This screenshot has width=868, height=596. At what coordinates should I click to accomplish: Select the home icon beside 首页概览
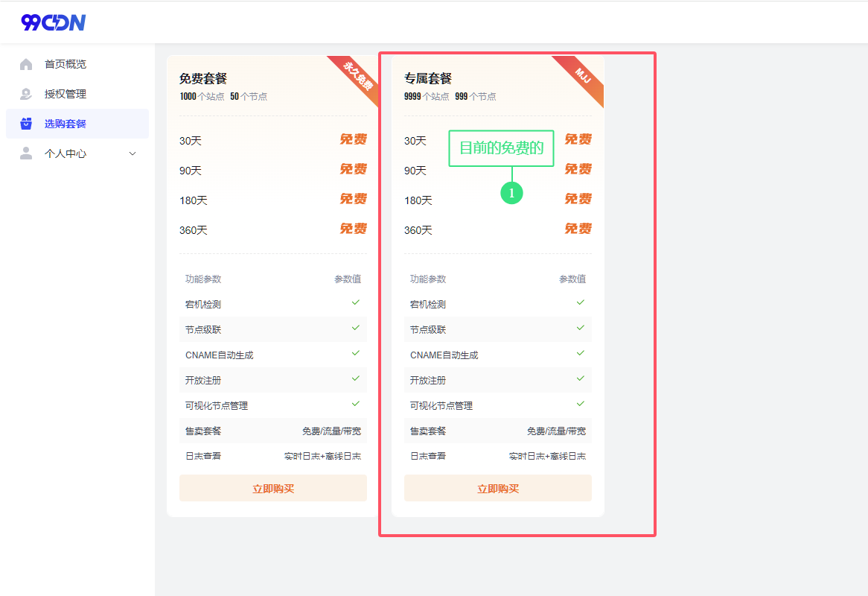coord(27,63)
